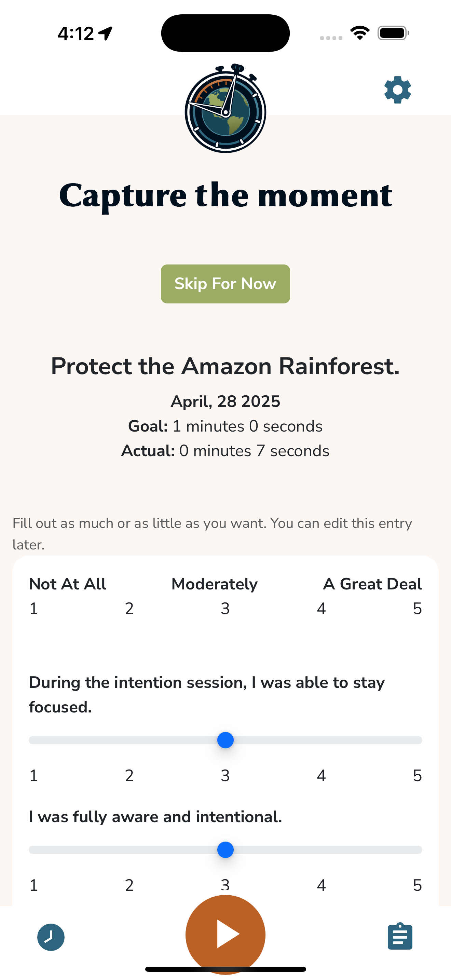The height and width of the screenshot is (980, 451).
Task: Tap the location arrow beside the time
Action: [105, 33]
